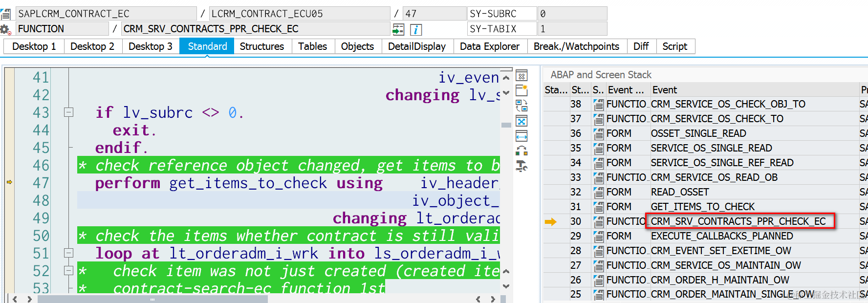Click editor scroll-down chevron below top chevron
This screenshot has width=868, height=303.
click(506, 92)
